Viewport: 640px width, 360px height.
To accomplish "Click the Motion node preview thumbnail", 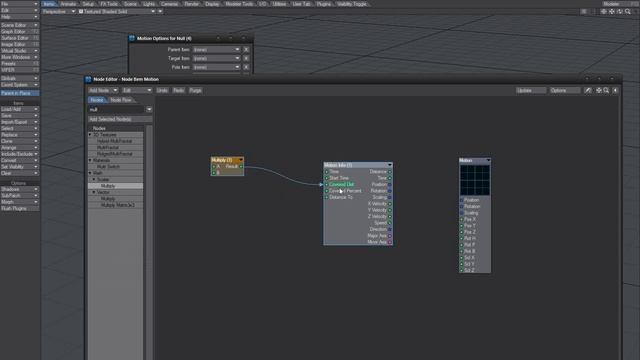I will (475, 180).
